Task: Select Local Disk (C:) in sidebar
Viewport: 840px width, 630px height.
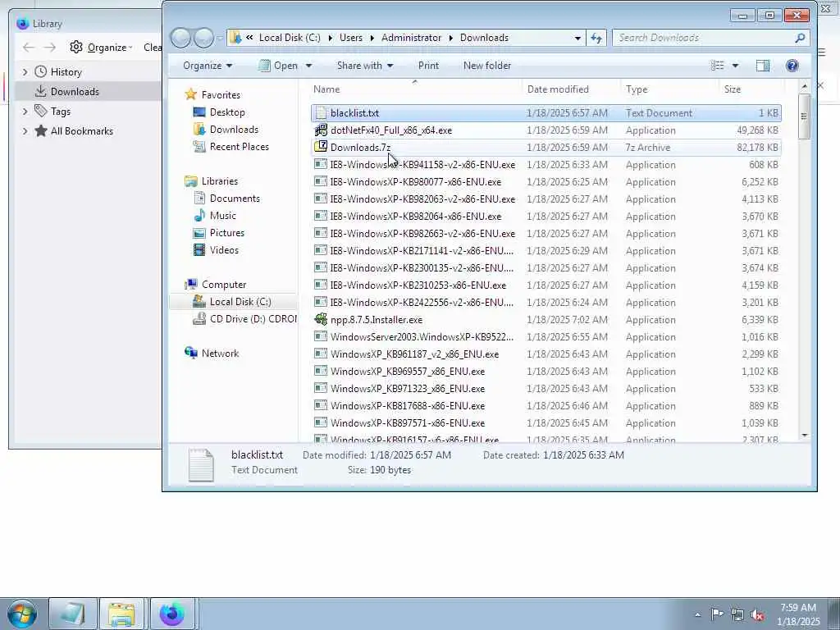Action: (240, 302)
